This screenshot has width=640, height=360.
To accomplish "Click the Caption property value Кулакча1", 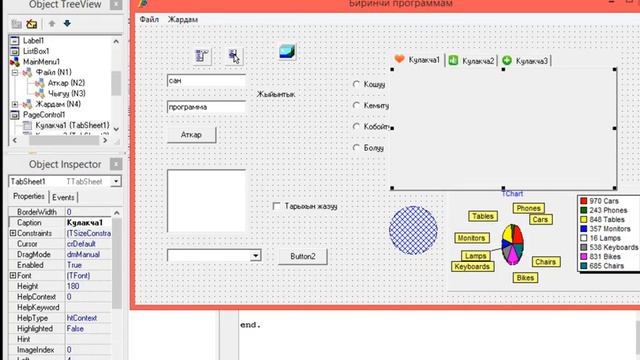I will tap(88, 222).
